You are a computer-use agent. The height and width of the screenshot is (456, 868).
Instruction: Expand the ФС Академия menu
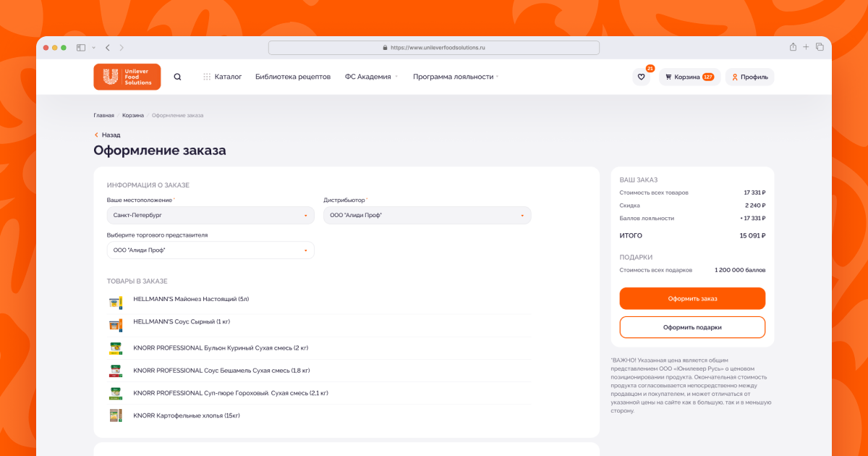(371, 77)
